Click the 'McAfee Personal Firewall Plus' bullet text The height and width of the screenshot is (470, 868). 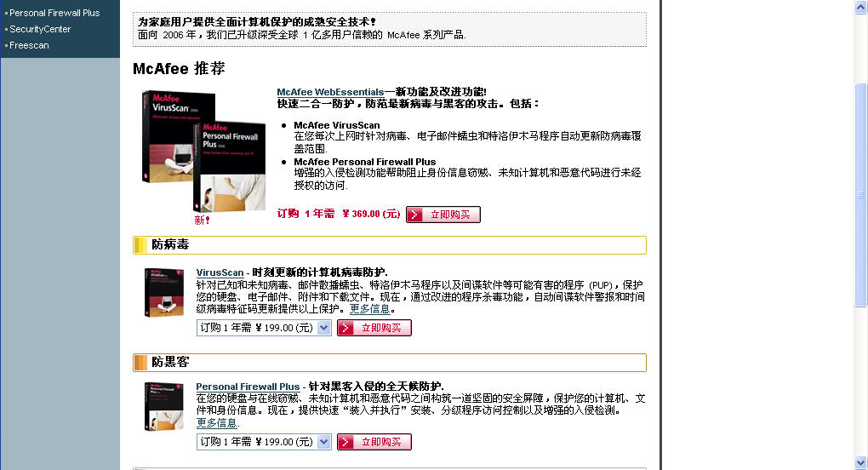tap(365, 162)
